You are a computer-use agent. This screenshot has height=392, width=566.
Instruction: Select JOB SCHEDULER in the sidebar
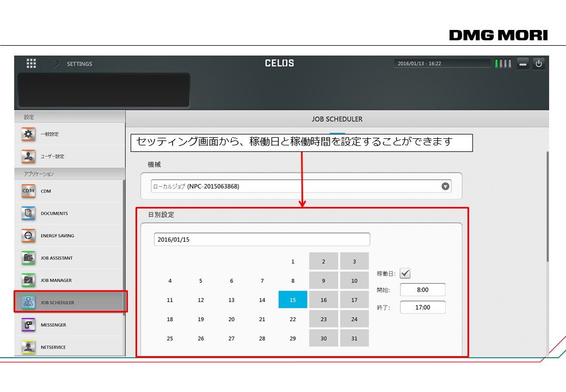[57, 303]
